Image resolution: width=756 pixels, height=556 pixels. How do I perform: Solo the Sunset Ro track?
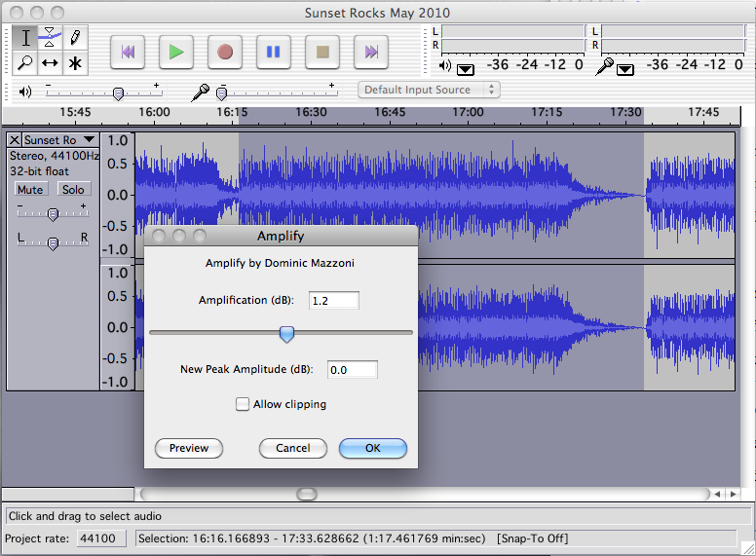(73, 189)
